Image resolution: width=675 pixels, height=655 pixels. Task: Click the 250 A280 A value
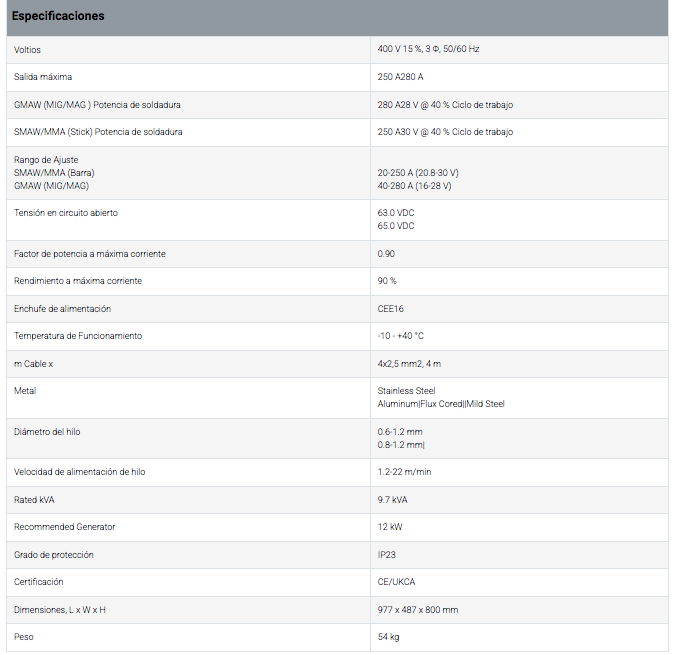coord(400,77)
